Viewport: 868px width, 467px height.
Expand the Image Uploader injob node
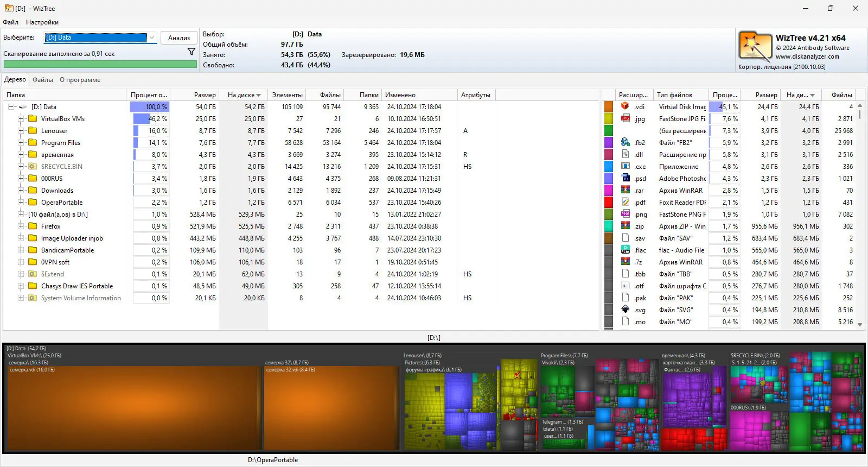tap(21, 238)
